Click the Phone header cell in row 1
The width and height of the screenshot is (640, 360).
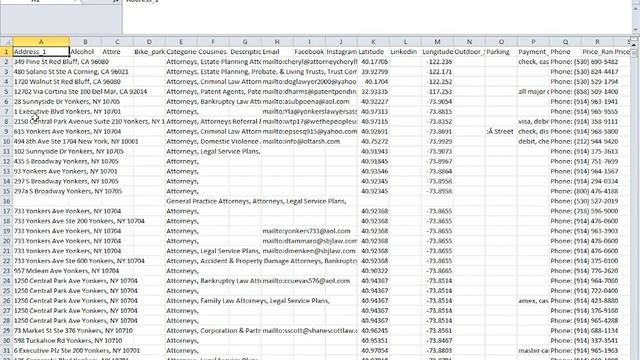click(565, 52)
